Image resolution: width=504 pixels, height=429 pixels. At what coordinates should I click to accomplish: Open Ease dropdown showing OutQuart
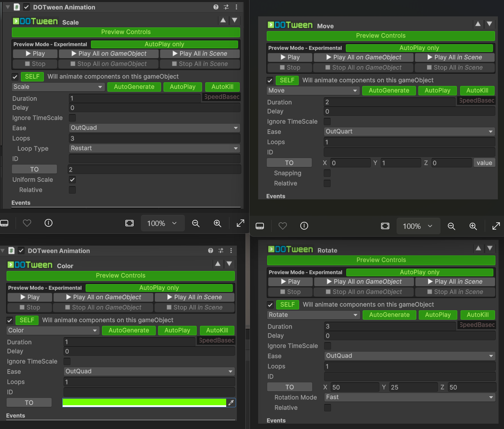(409, 131)
